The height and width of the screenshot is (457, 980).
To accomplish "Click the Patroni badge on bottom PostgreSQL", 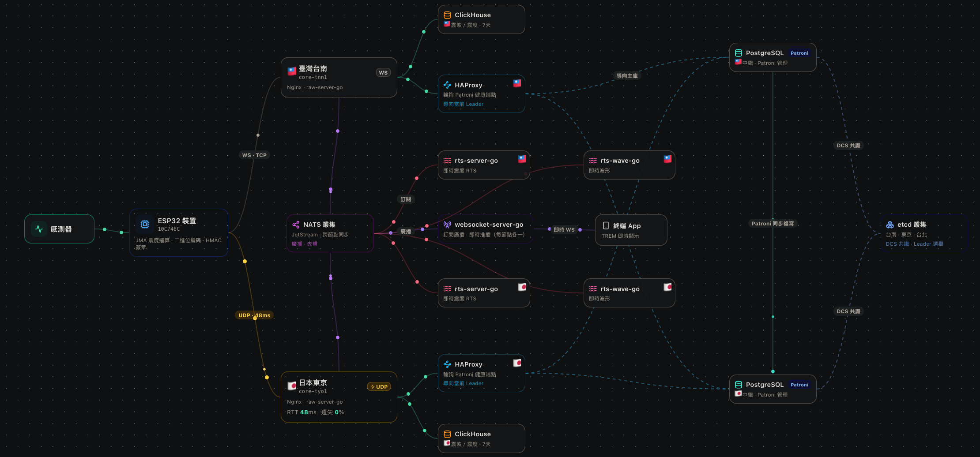I will pyautogui.click(x=799, y=385).
